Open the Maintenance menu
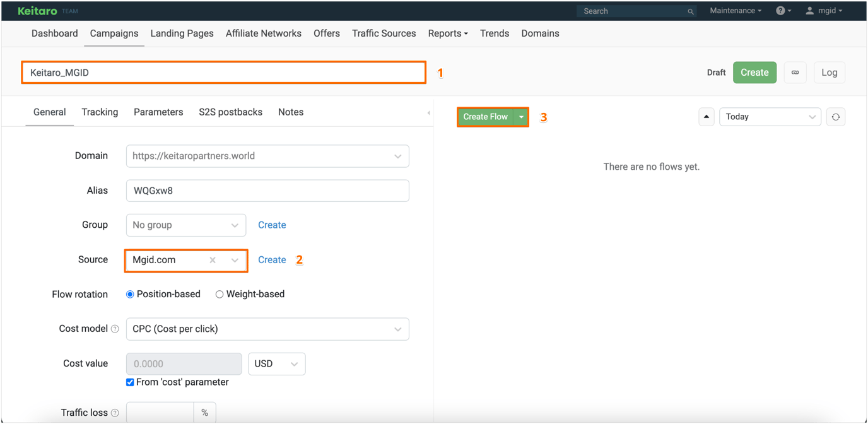Image resolution: width=868 pixels, height=424 pixels. (x=734, y=10)
